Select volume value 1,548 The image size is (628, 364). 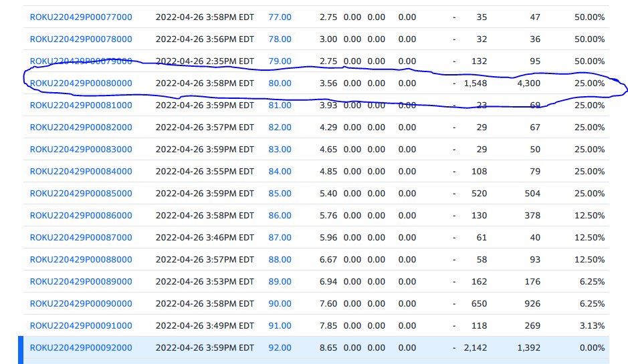476,83
